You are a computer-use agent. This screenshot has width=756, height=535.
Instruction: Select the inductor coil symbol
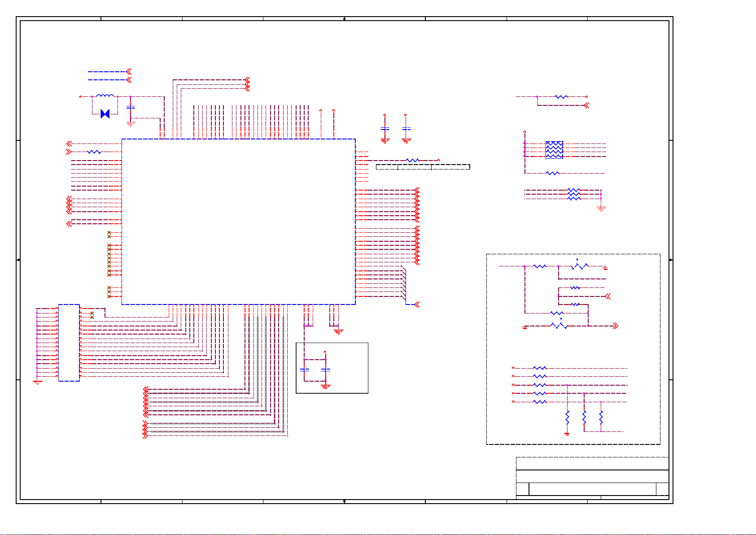105,96
